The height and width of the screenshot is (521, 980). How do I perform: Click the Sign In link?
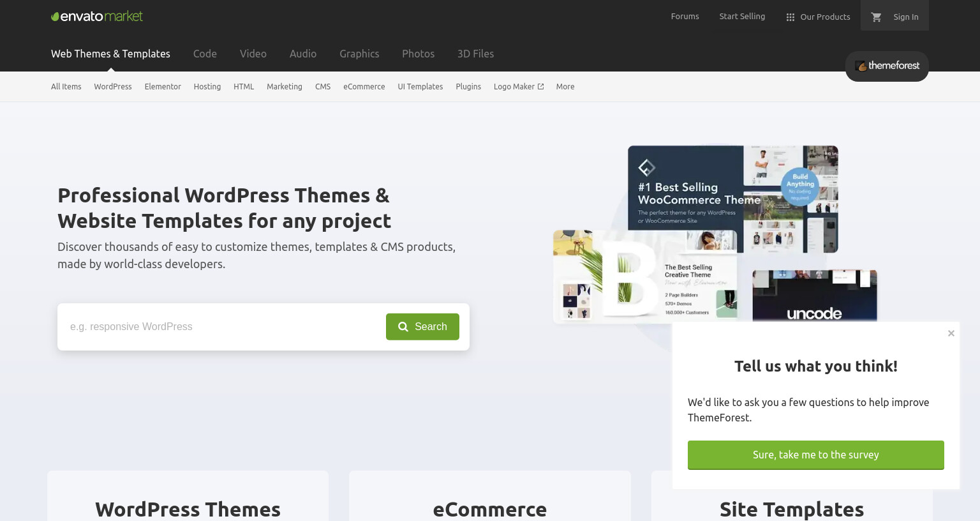coord(906,17)
